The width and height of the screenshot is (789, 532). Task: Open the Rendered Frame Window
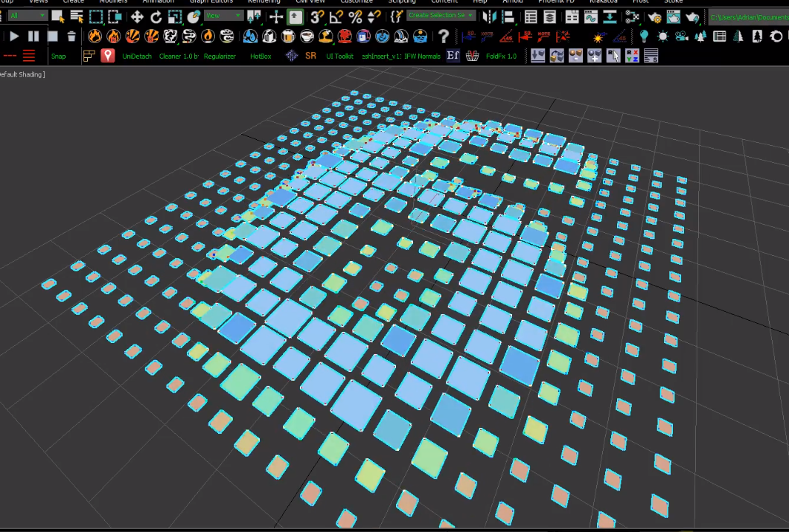pyautogui.click(x=674, y=17)
